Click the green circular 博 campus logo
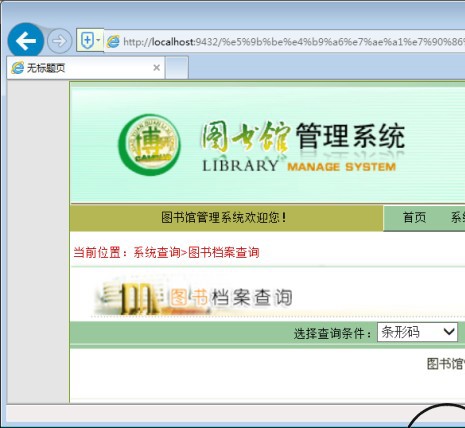This screenshot has width=465, height=428. [150, 145]
